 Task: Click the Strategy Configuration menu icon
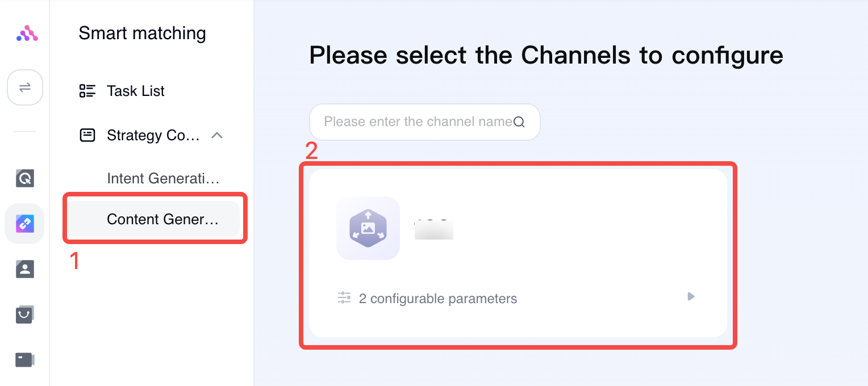[87, 135]
